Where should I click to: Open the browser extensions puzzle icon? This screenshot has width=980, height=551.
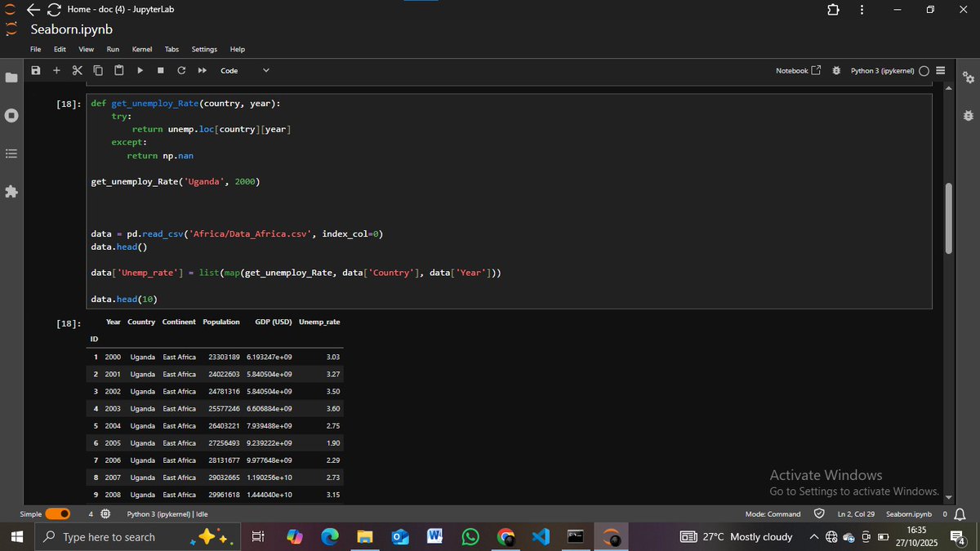833,10
